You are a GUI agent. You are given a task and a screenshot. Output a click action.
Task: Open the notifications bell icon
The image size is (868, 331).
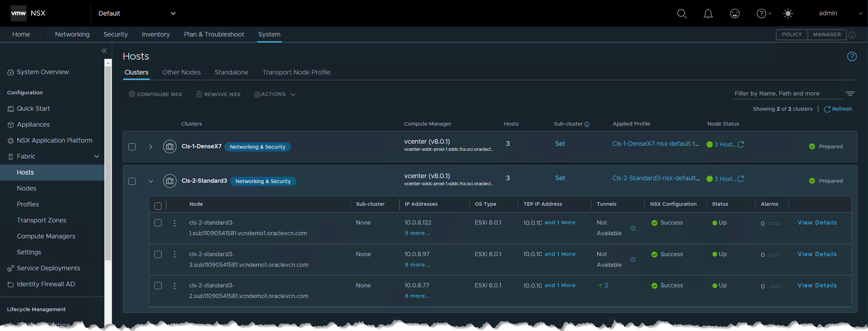click(708, 13)
